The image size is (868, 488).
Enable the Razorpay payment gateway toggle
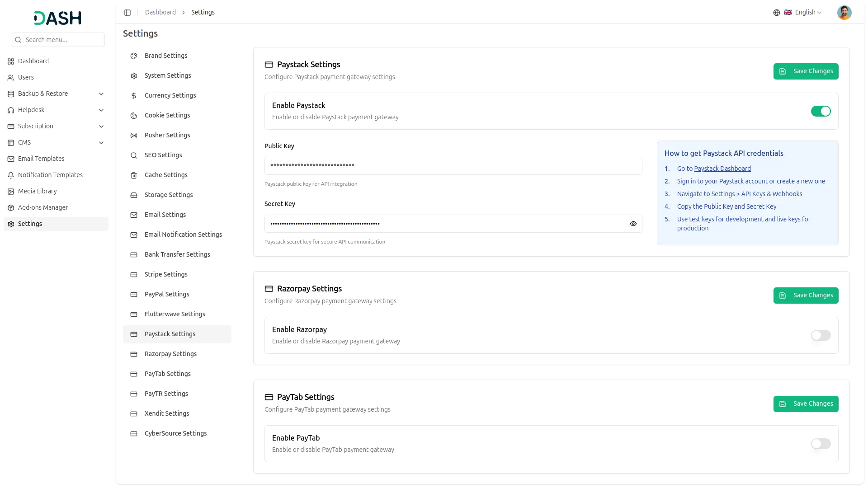[821, 335]
